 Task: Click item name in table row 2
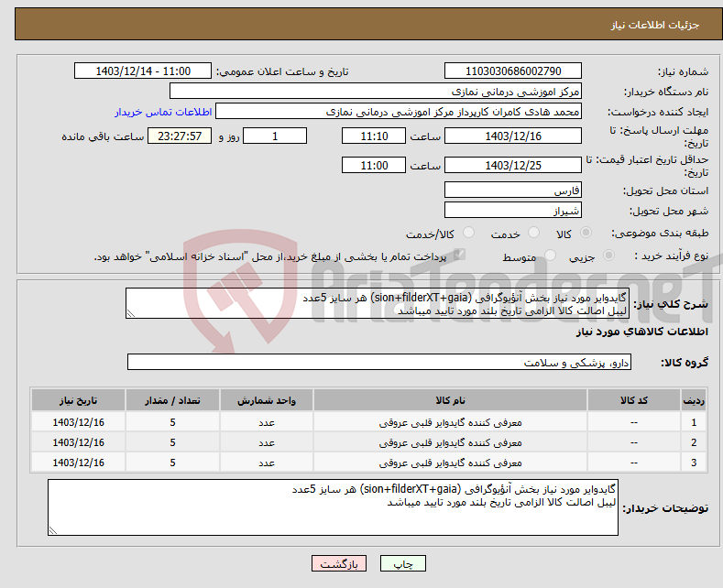coord(450,442)
